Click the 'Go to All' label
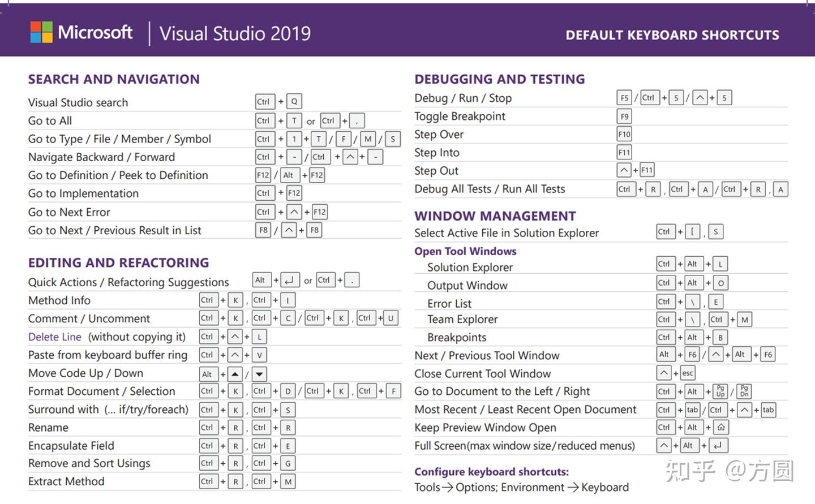This screenshot has height=504, width=815. [50, 121]
